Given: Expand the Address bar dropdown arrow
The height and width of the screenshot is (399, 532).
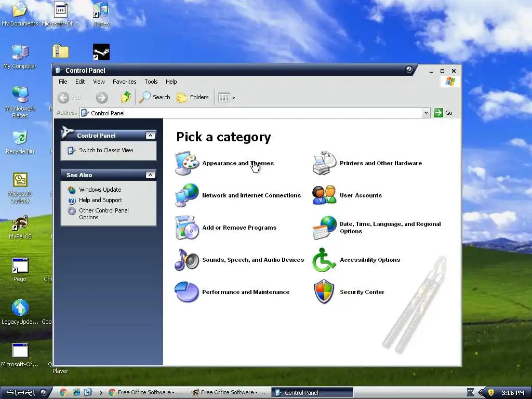Looking at the screenshot, I should point(426,113).
